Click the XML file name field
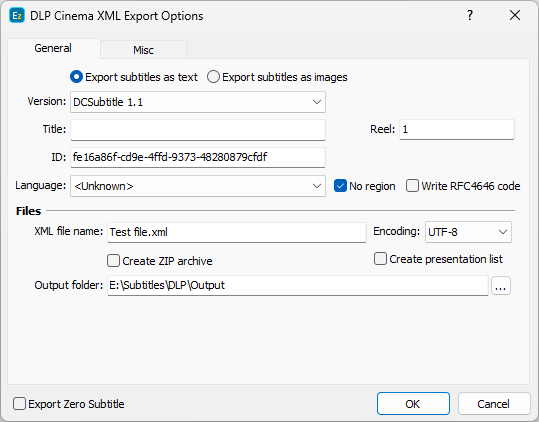This screenshot has width=539, height=422. point(236,232)
